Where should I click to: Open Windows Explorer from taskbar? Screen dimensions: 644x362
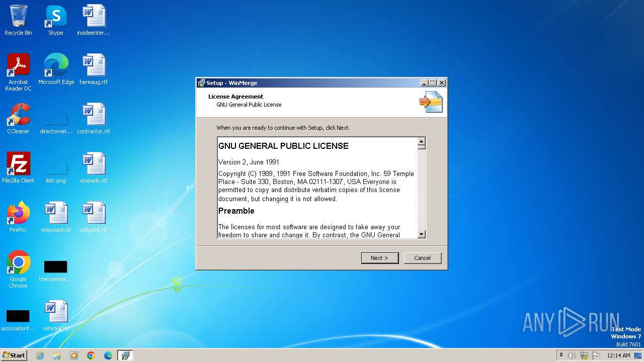click(57, 355)
